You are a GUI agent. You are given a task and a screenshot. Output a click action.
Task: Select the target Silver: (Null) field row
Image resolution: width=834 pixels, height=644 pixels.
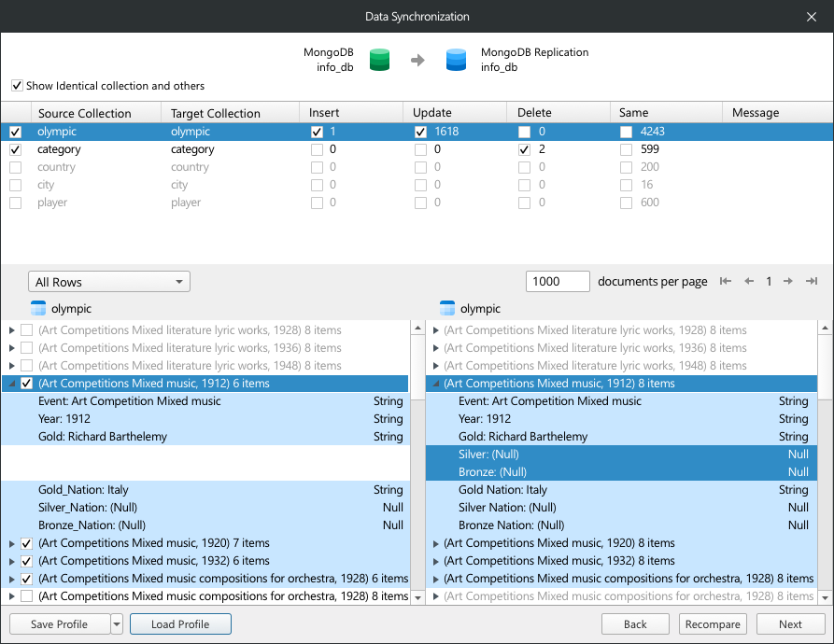[621, 455]
